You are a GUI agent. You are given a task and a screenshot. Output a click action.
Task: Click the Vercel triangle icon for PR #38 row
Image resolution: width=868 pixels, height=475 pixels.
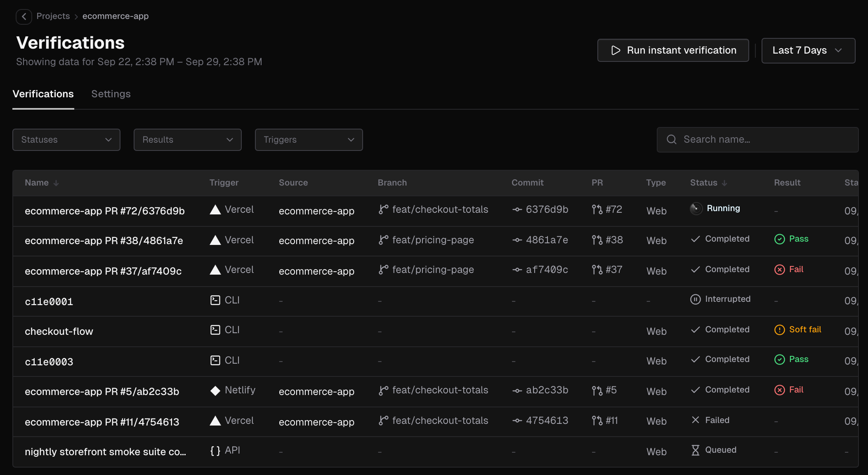tap(215, 240)
